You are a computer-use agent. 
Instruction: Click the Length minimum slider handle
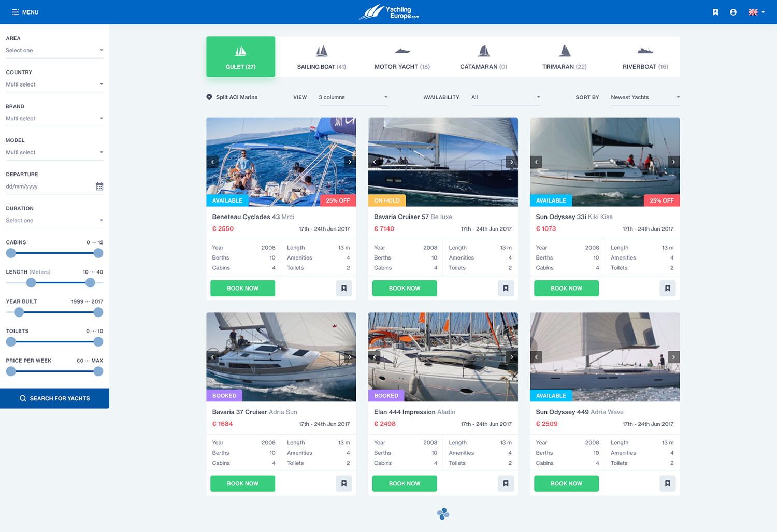31,283
